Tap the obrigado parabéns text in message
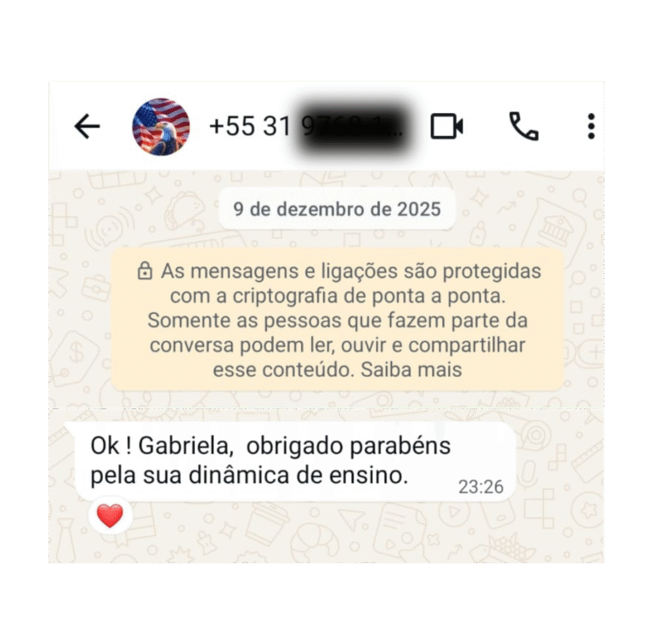This screenshot has height=644, width=653. [x=348, y=447]
